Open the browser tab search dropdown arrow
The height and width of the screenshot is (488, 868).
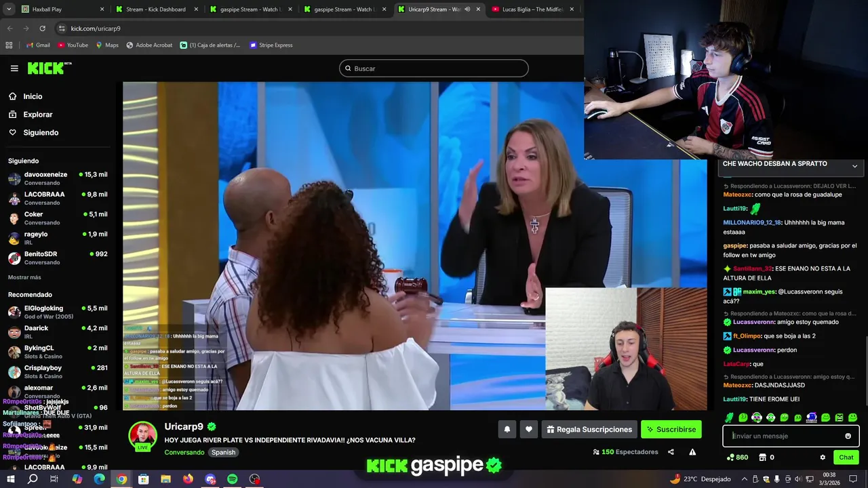pos(9,9)
